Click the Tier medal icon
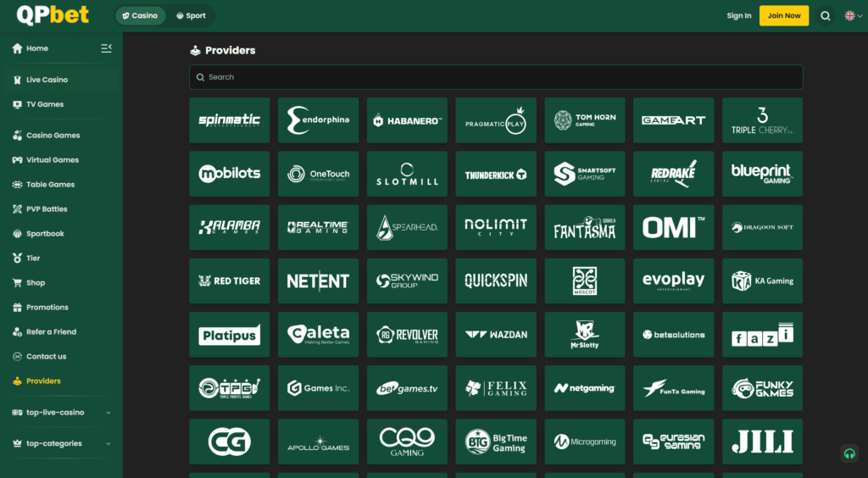This screenshot has width=868, height=478. point(17,258)
